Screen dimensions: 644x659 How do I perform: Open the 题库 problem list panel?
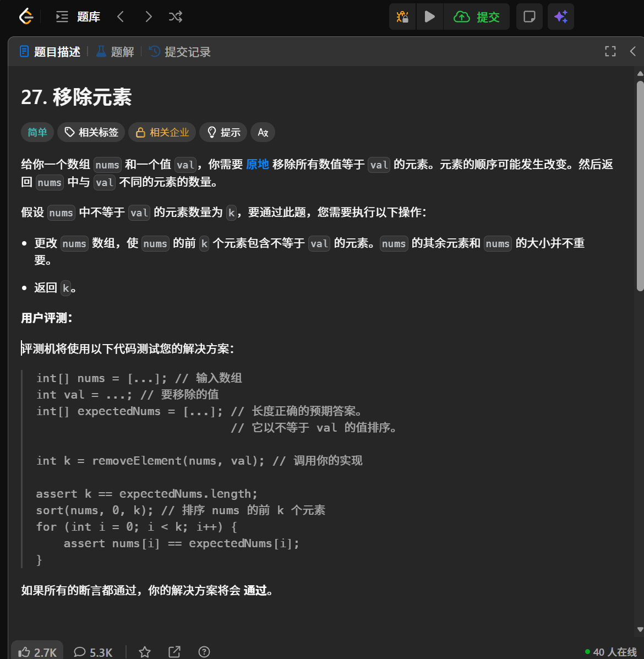pos(78,17)
